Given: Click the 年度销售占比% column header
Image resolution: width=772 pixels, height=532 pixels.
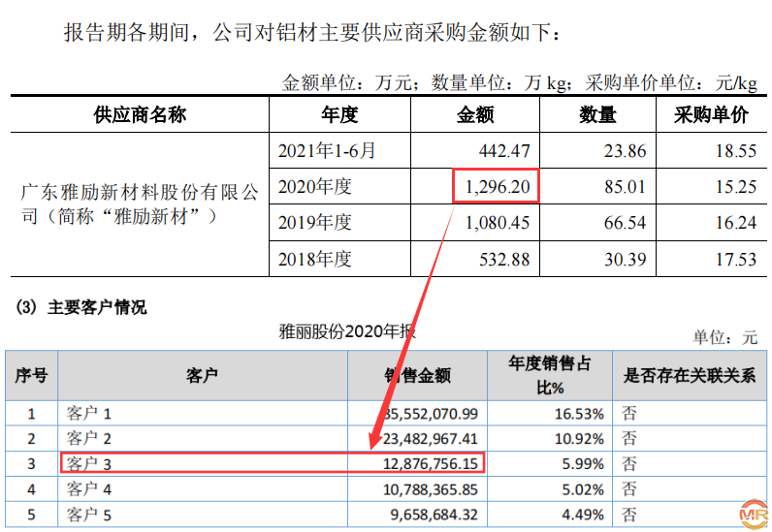Looking at the screenshot, I should (550, 375).
